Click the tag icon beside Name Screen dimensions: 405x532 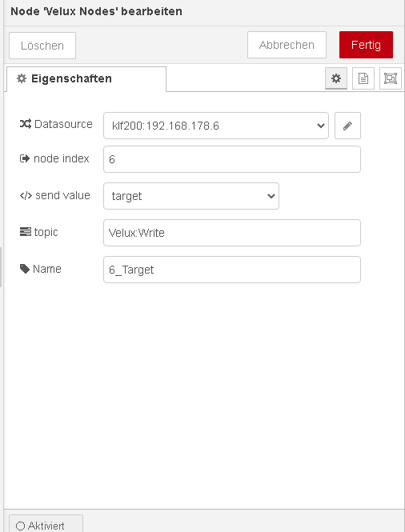click(x=25, y=269)
